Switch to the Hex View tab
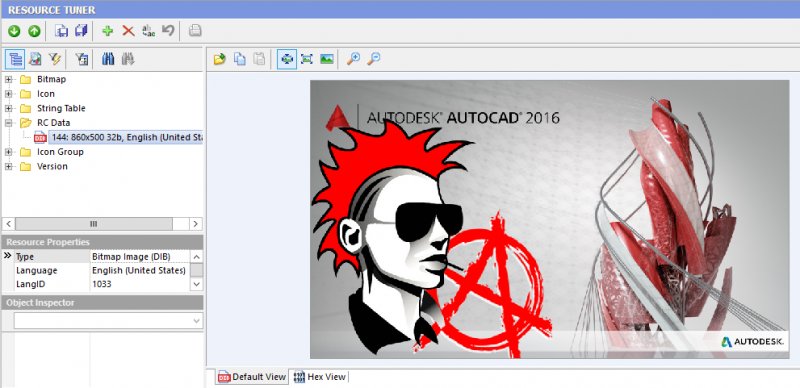The width and height of the screenshot is (800, 388). click(320, 377)
